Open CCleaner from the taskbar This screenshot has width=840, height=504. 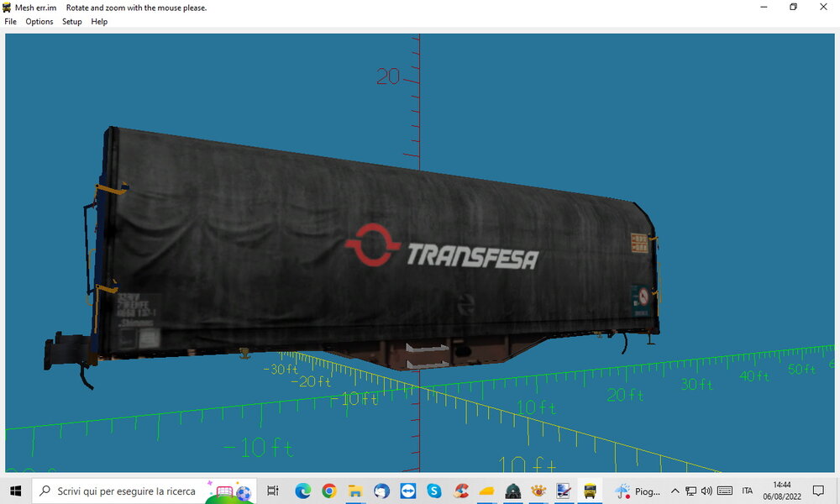coord(460,491)
